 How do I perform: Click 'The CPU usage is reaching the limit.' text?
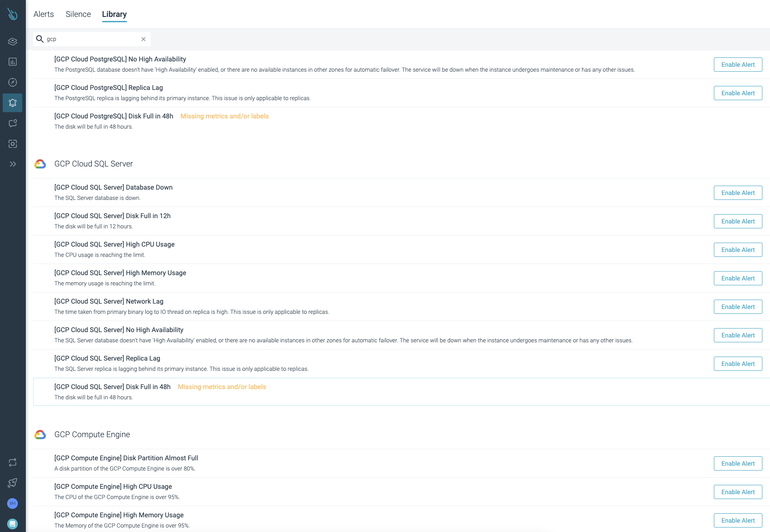(x=100, y=255)
